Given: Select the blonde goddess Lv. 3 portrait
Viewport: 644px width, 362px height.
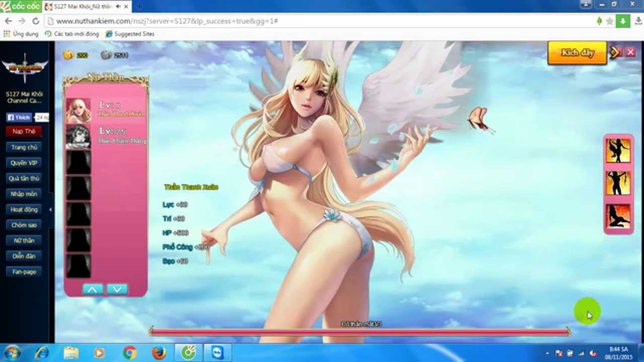Looking at the screenshot, I should click(78, 111).
